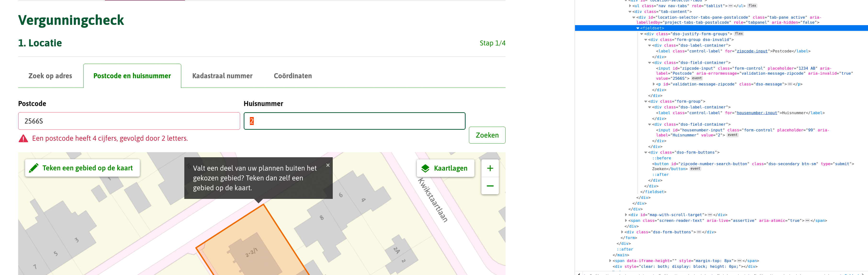The height and width of the screenshot is (275, 868).
Task: Zoom in on the map with the plus icon
Action: pyautogui.click(x=490, y=168)
